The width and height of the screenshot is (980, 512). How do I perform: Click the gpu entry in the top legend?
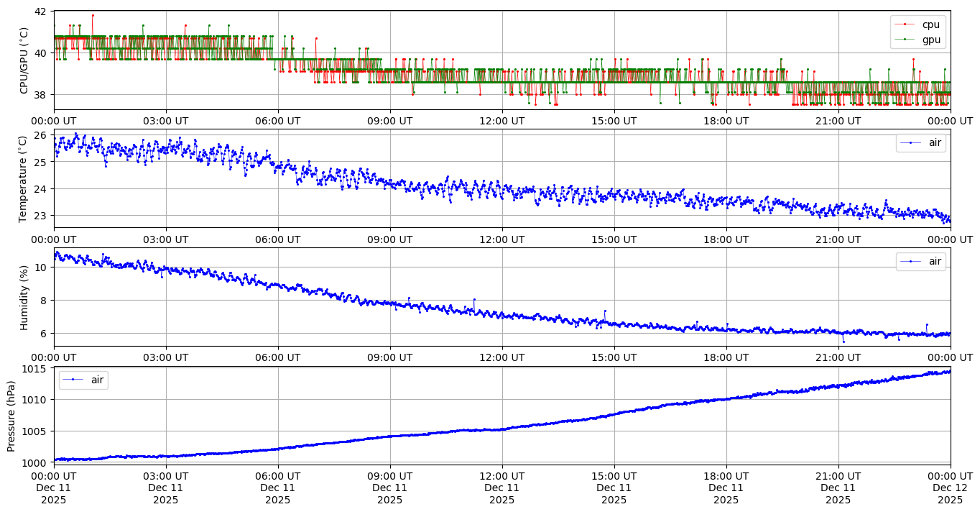pyautogui.click(x=930, y=39)
